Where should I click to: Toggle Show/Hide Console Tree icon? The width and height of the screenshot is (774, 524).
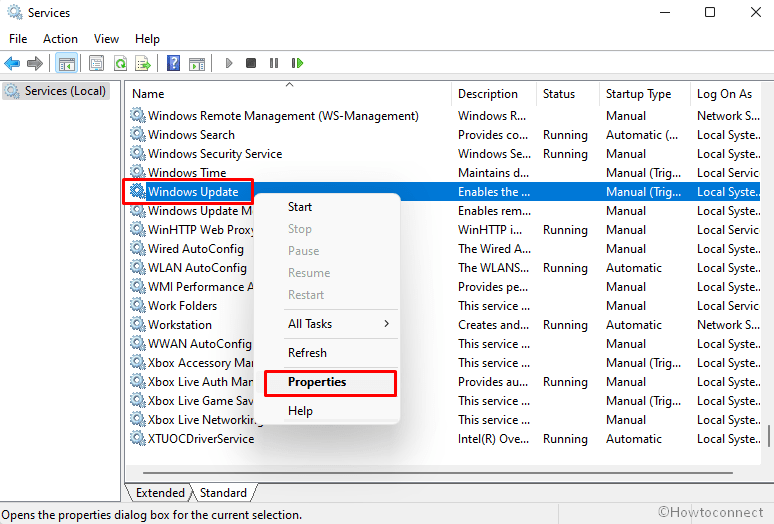[67, 63]
